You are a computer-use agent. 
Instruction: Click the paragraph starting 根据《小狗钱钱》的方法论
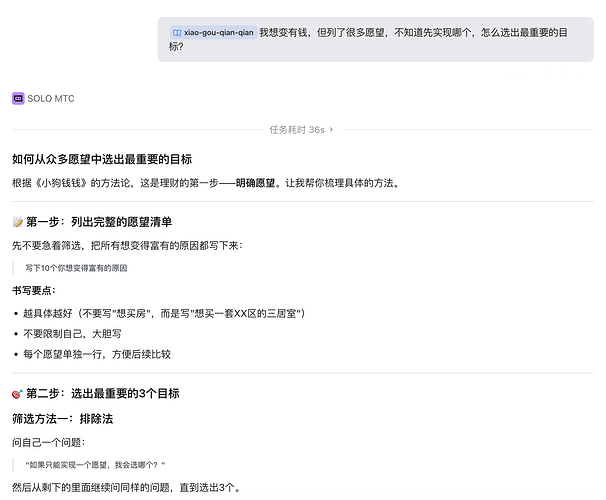206,183
